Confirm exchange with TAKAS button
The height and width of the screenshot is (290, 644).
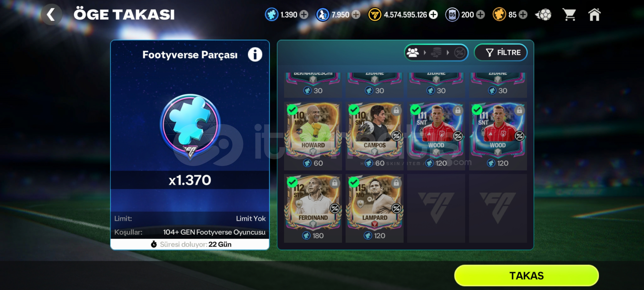click(x=526, y=276)
